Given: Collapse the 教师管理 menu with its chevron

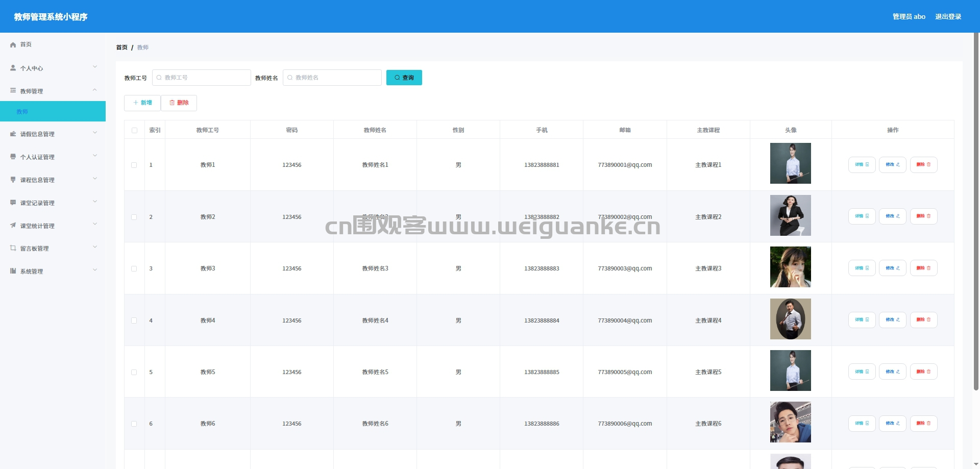Looking at the screenshot, I should (95, 90).
